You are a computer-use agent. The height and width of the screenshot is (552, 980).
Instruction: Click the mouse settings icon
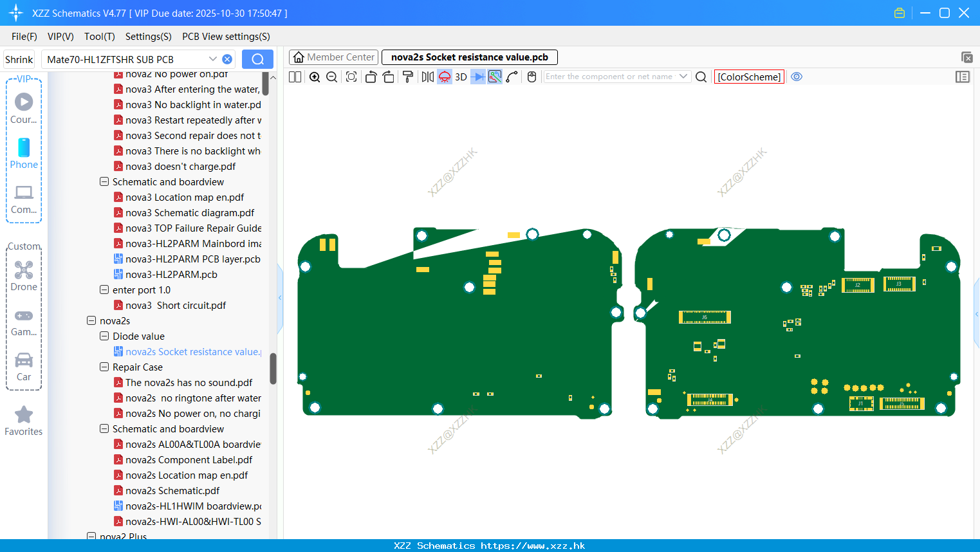[532, 77]
